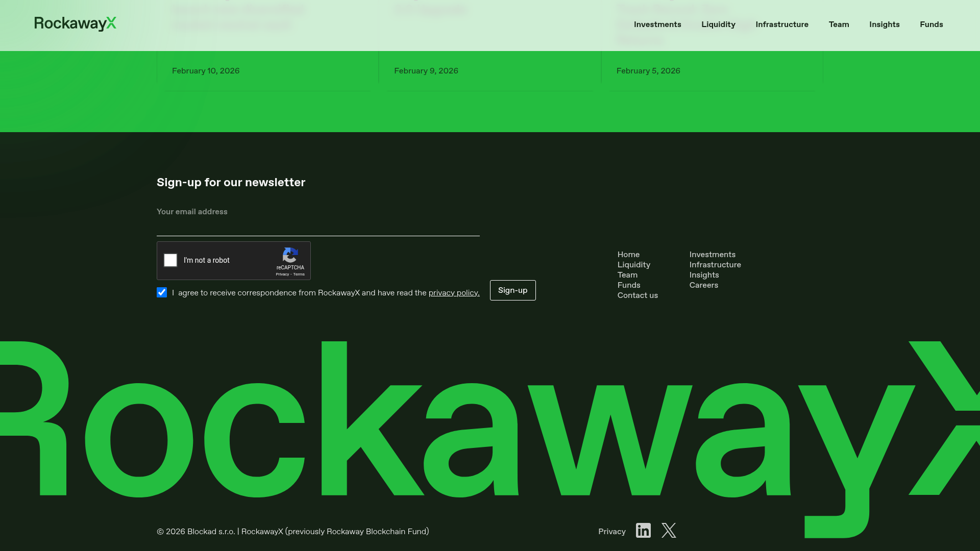Open Investments in the top navigation
The width and height of the screenshot is (980, 551).
[657, 24]
